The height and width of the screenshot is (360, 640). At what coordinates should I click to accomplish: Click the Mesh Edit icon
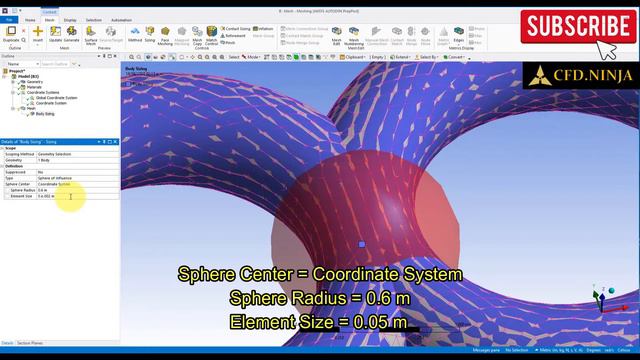click(x=336, y=31)
